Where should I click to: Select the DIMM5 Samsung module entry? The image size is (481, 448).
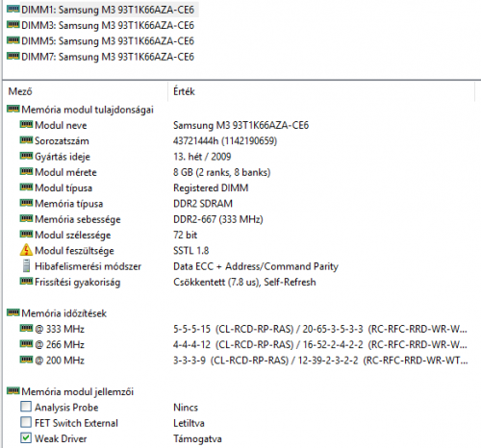(x=108, y=41)
